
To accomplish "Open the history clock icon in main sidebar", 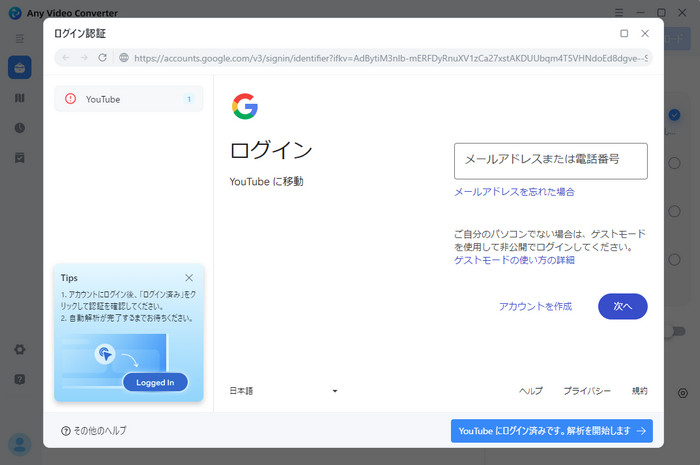I will (x=20, y=128).
